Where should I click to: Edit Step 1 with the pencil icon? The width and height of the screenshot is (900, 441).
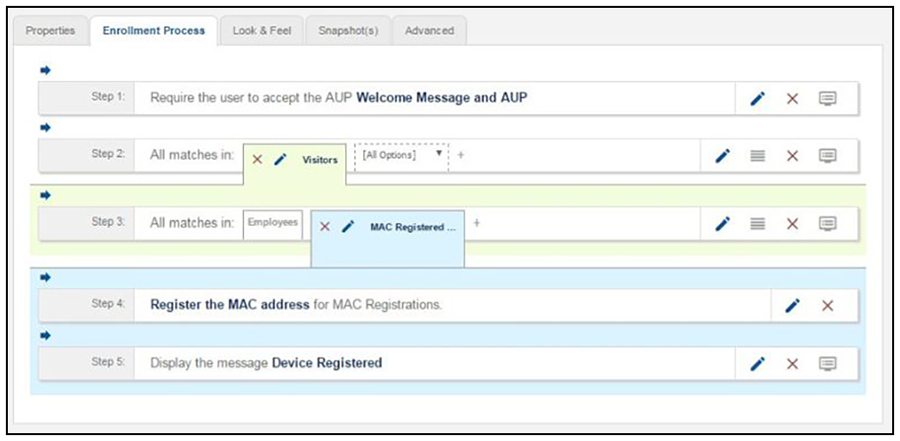click(x=758, y=99)
